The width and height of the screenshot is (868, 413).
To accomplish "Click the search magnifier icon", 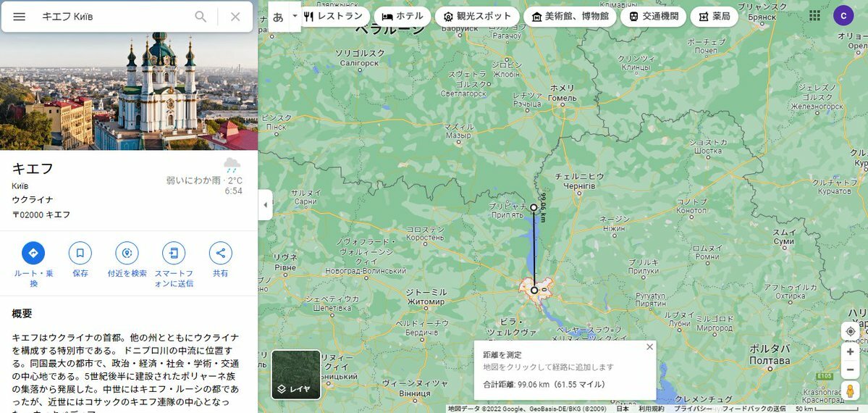I will click(201, 17).
